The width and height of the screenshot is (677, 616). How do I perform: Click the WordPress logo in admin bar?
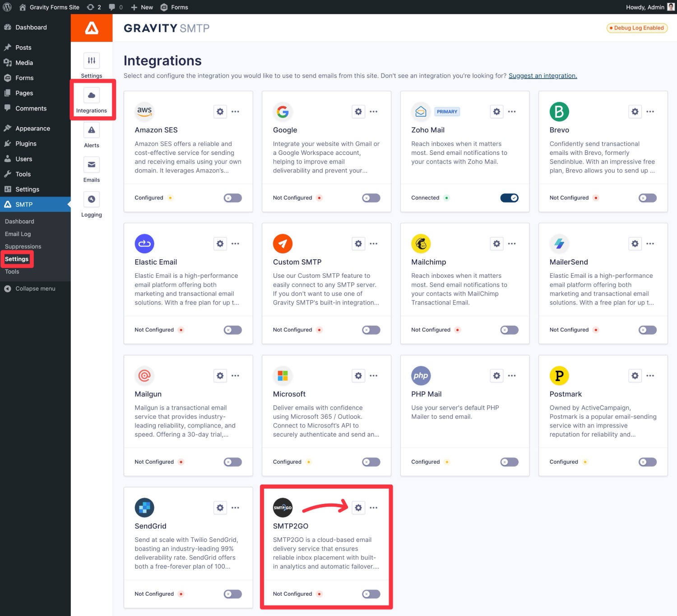click(7, 7)
